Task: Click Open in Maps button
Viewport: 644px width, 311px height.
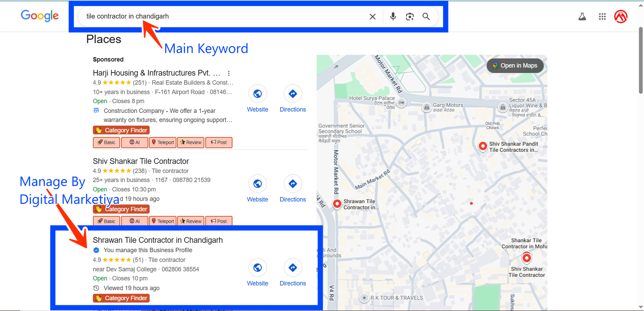Action: tap(515, 66)
